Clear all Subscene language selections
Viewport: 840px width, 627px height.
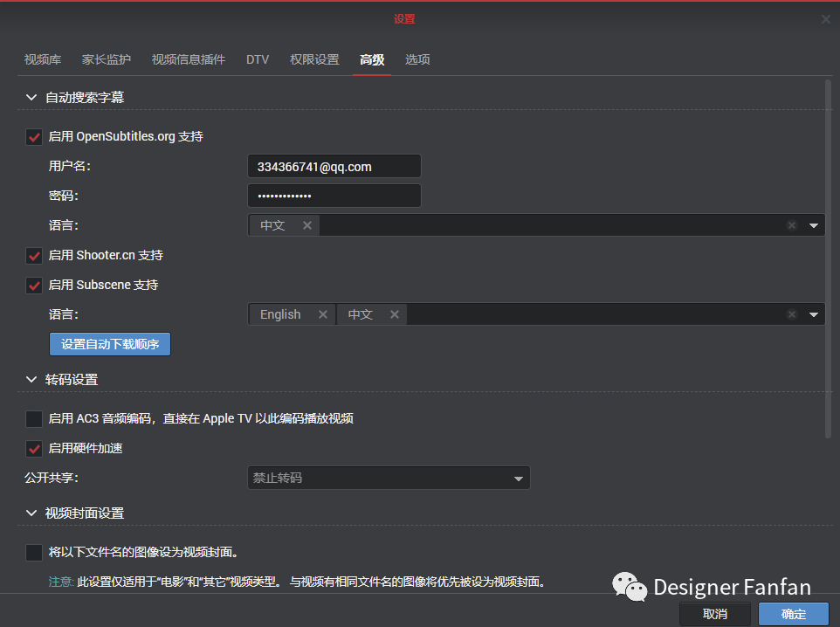[x=792, y=314]
